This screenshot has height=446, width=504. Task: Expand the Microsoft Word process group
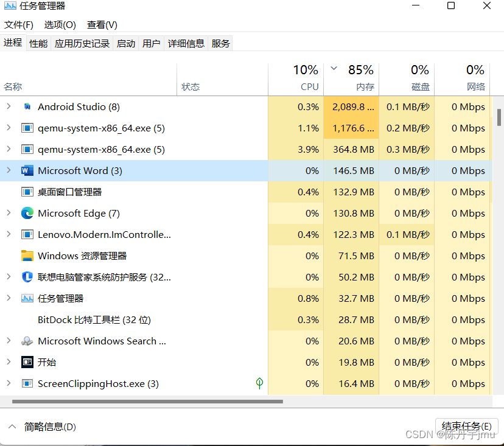coord(9,170)
